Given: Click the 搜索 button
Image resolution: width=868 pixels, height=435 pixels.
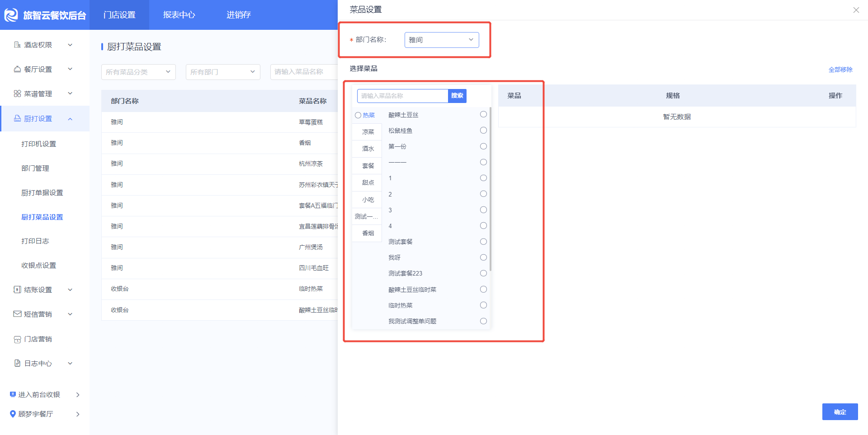Looking at the screenshot, I should (457, 96).
